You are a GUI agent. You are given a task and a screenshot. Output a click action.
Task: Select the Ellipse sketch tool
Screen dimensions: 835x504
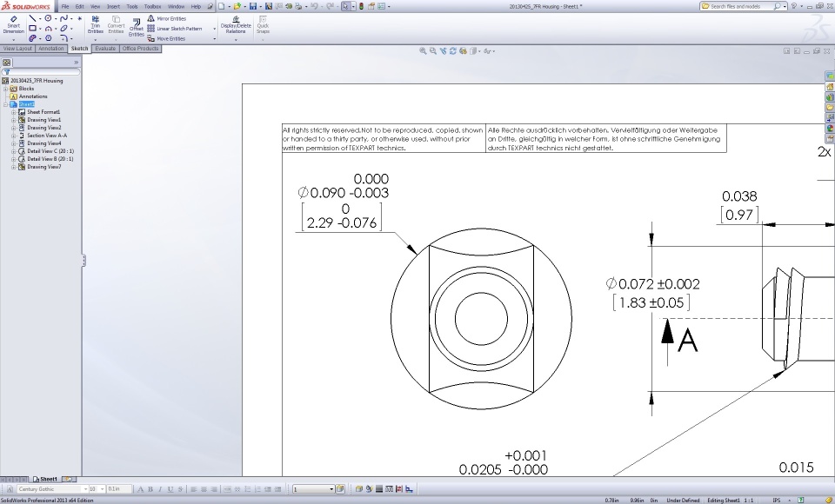coord(63,29)
